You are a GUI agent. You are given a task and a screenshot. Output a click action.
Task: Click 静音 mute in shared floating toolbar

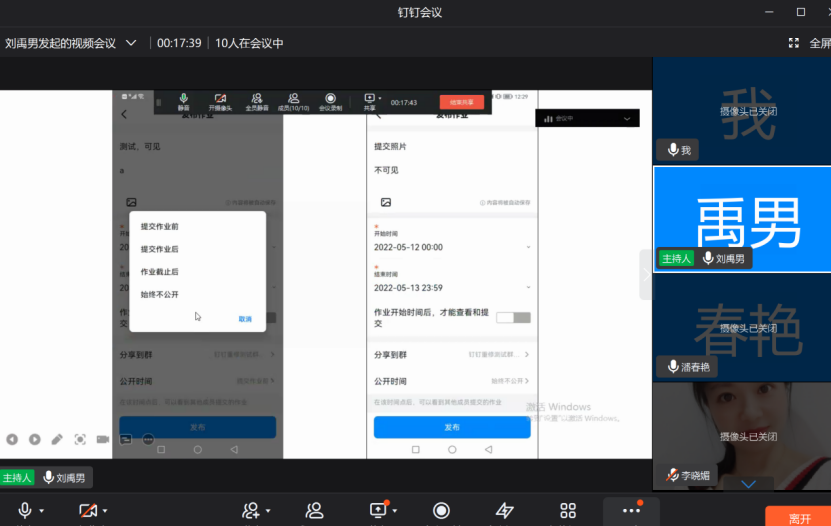(x=183, y=102)
